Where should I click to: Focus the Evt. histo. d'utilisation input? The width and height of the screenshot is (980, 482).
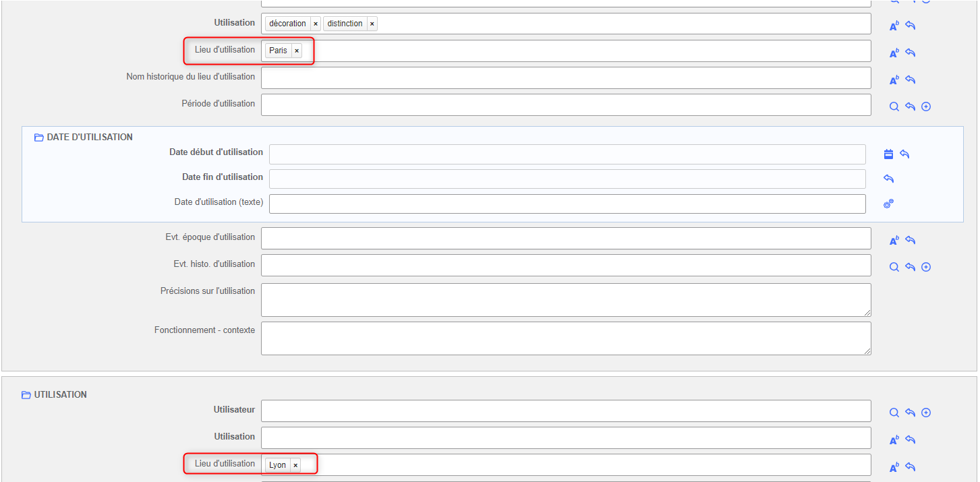566,265
